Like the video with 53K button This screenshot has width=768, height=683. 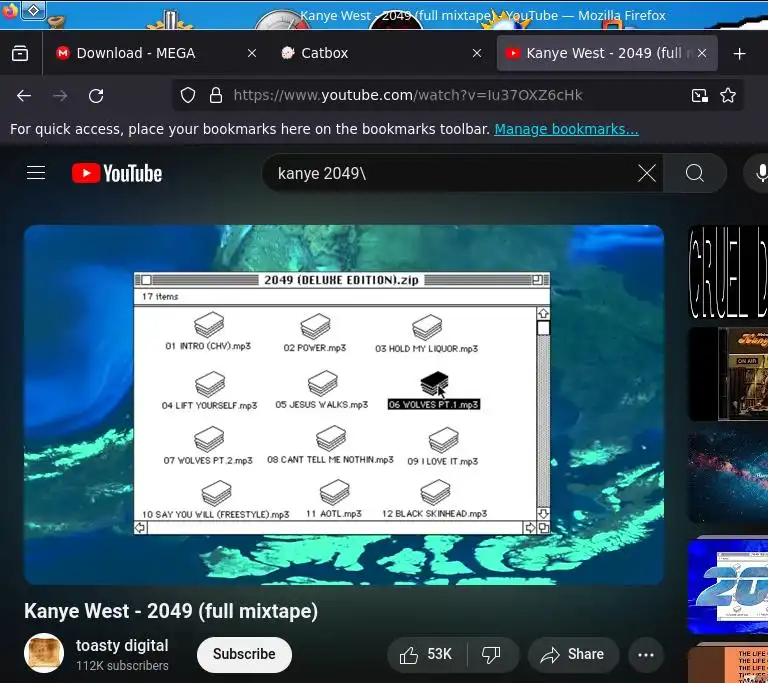(426, 654)
